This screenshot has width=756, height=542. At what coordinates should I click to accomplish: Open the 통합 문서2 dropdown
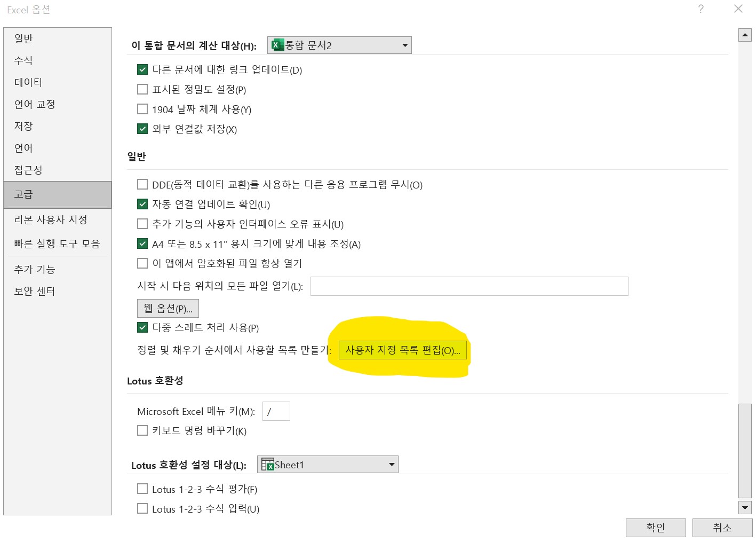coord(404,45)
